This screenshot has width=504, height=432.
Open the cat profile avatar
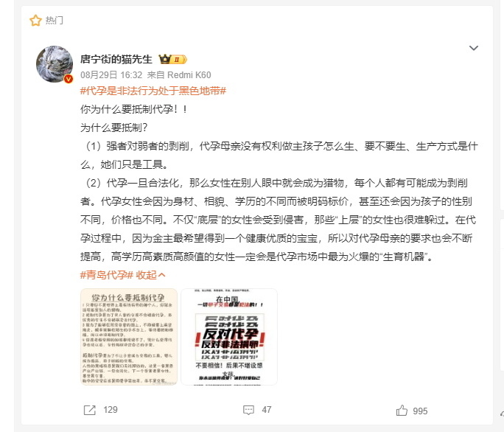coord(55,64)
